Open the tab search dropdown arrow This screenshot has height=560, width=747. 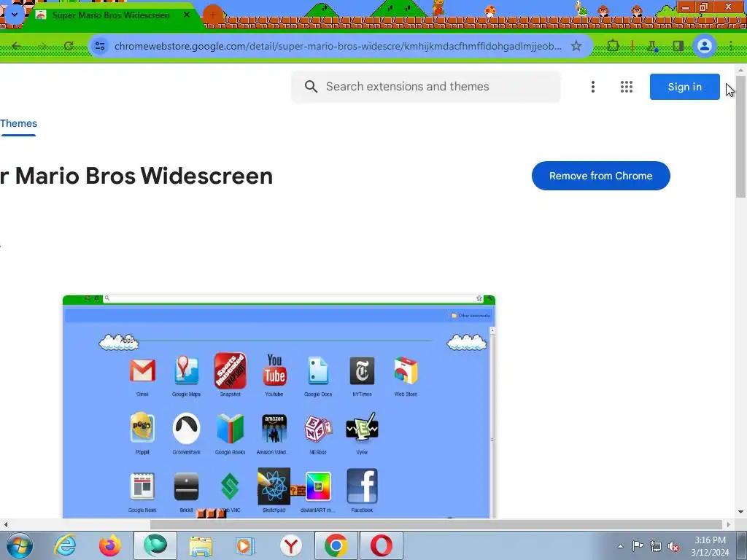(x=15, y=15)
